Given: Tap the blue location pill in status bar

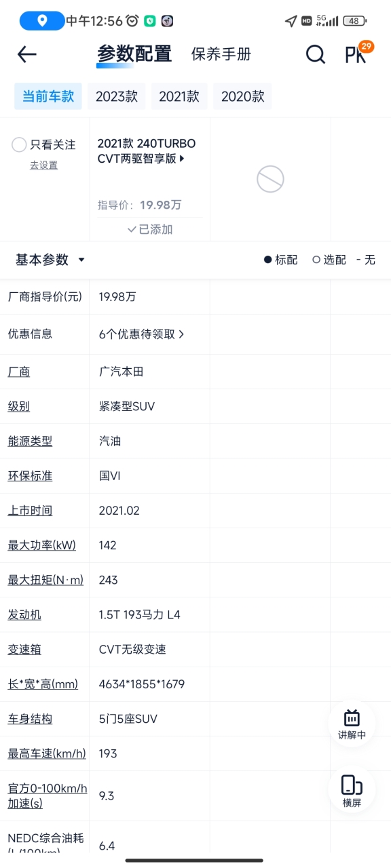Looking at the screenshot, I should [x=42, y=21].
